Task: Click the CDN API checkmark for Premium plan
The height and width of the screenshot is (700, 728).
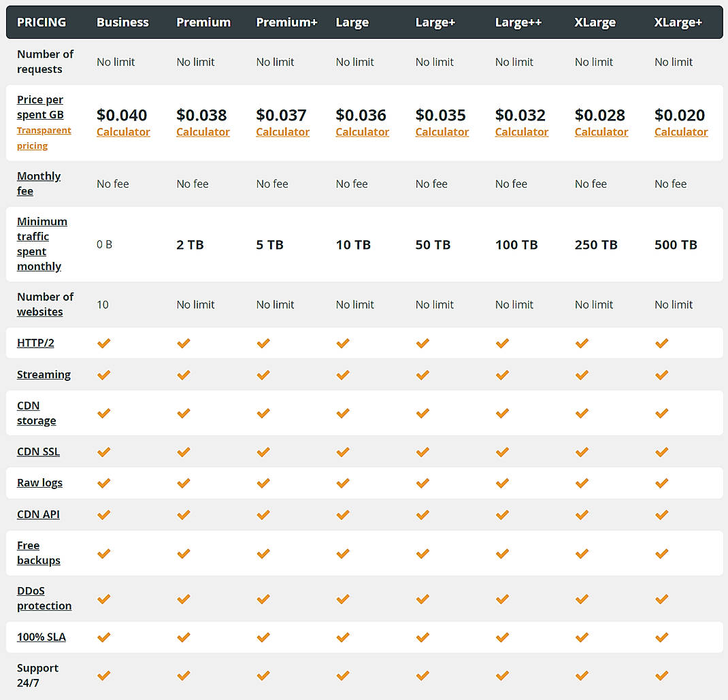Action: tap(184, 515)
